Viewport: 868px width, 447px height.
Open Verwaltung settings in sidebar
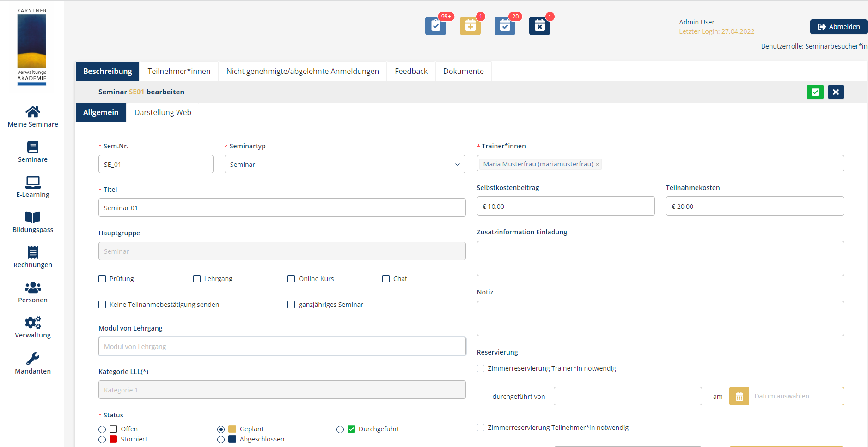coord(33,327)
